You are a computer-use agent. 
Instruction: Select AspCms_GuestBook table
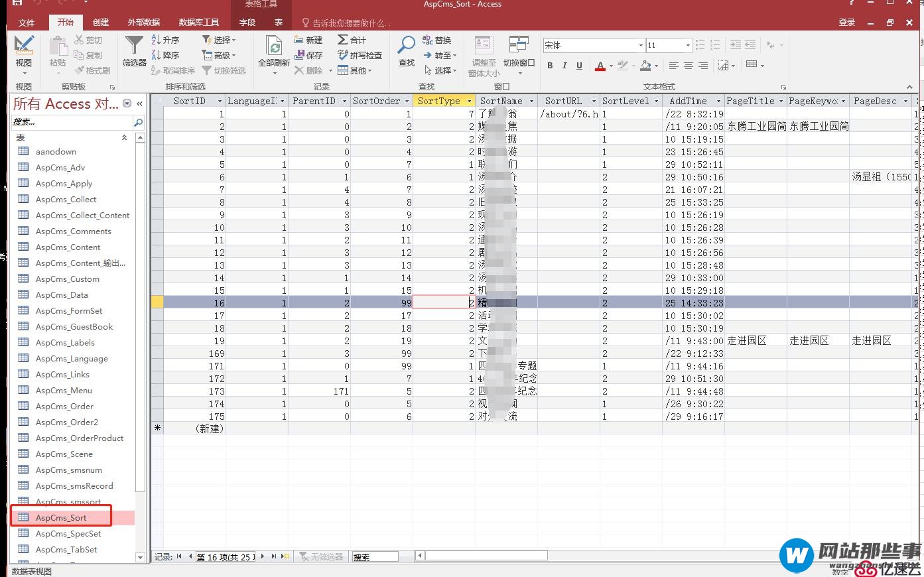pos(74,327)
